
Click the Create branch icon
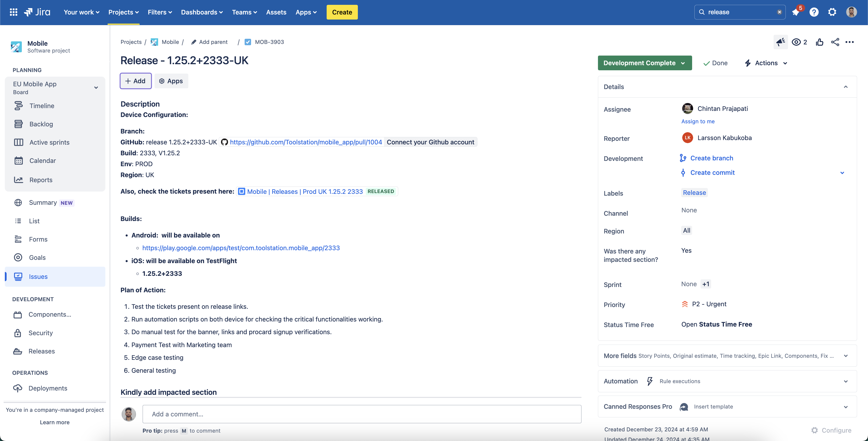coord(683,158)
